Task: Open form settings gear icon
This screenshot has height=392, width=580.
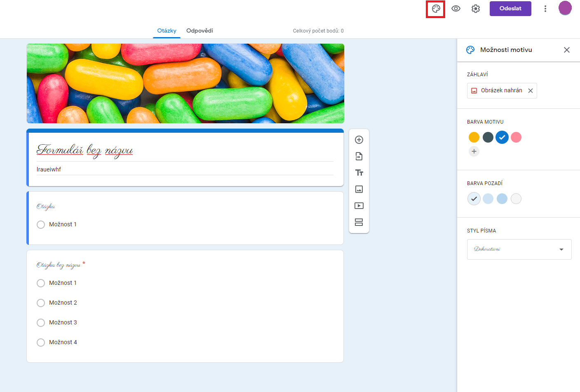Action: 476,9
